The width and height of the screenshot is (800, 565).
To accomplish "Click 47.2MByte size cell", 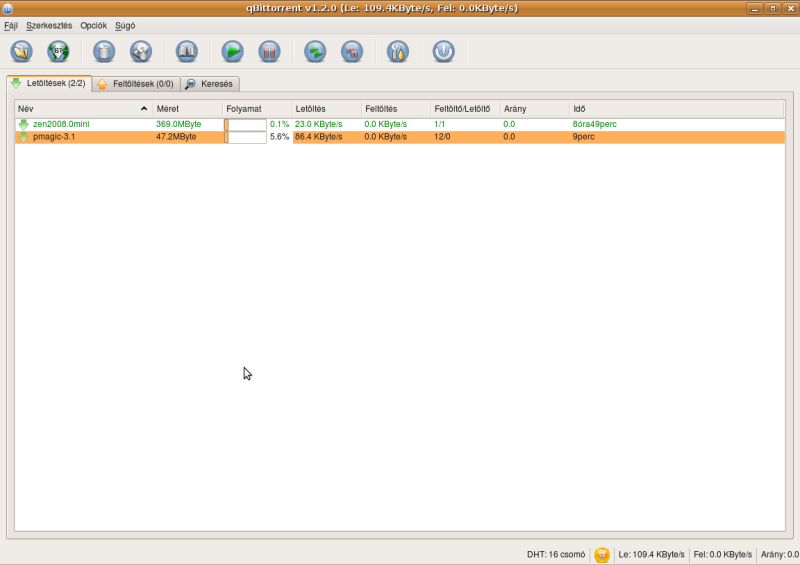I will click(176, 137).
